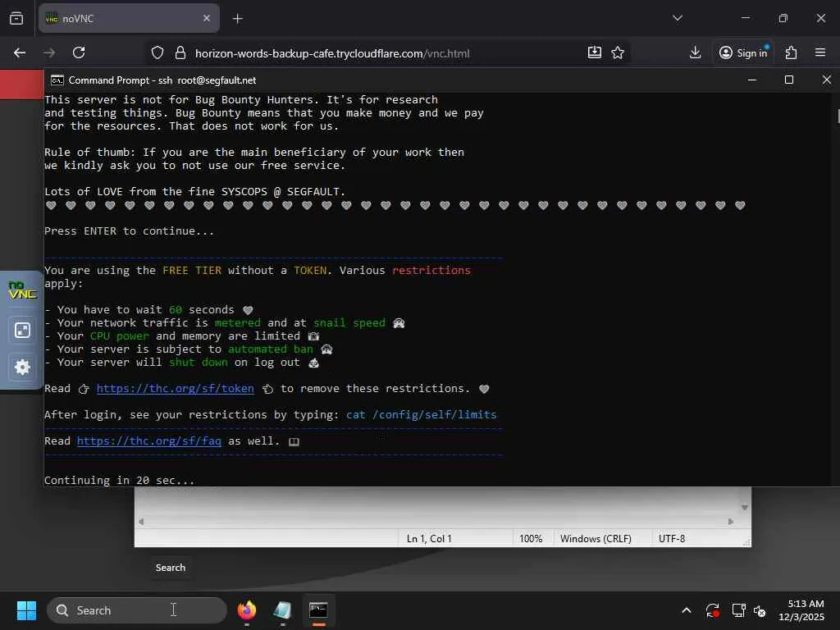The image size is (840, 630).
Task: Click the 100% zoom status entry
Action: click(x=531, y=538)
